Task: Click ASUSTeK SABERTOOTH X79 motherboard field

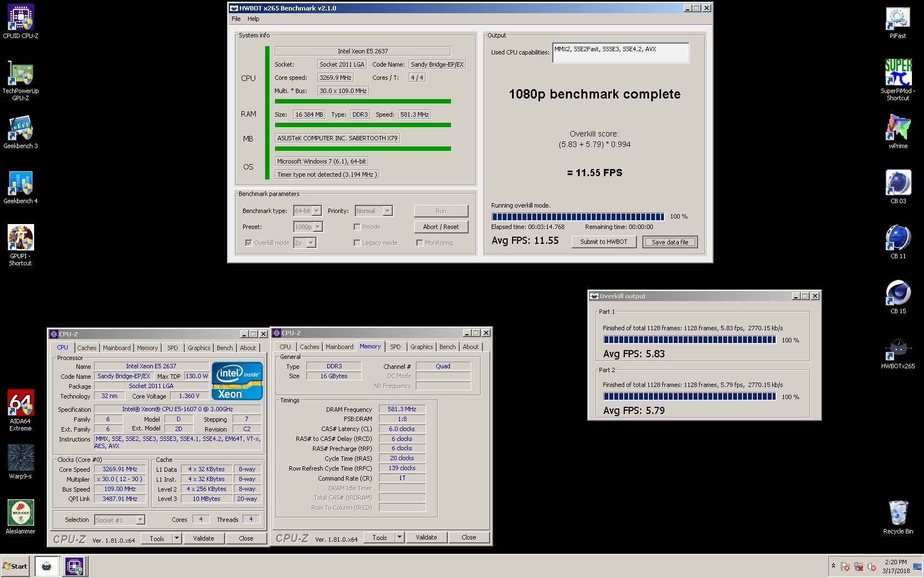Action: [x=337, y=138]
